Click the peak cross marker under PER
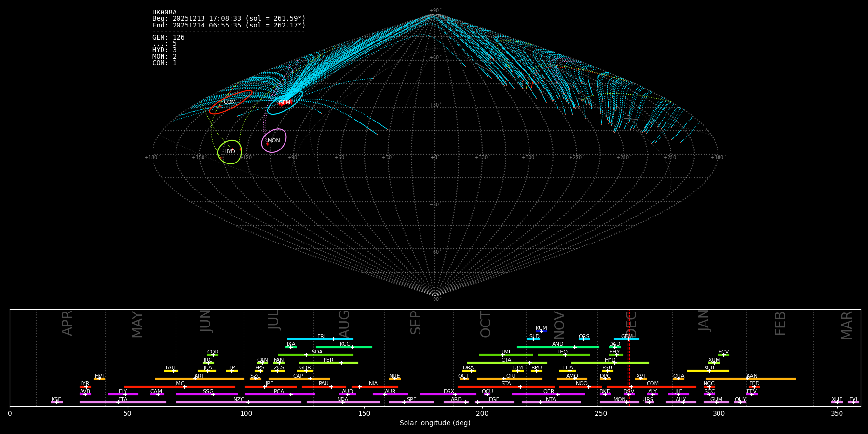868x434 pixels. [x=341, y=363]
